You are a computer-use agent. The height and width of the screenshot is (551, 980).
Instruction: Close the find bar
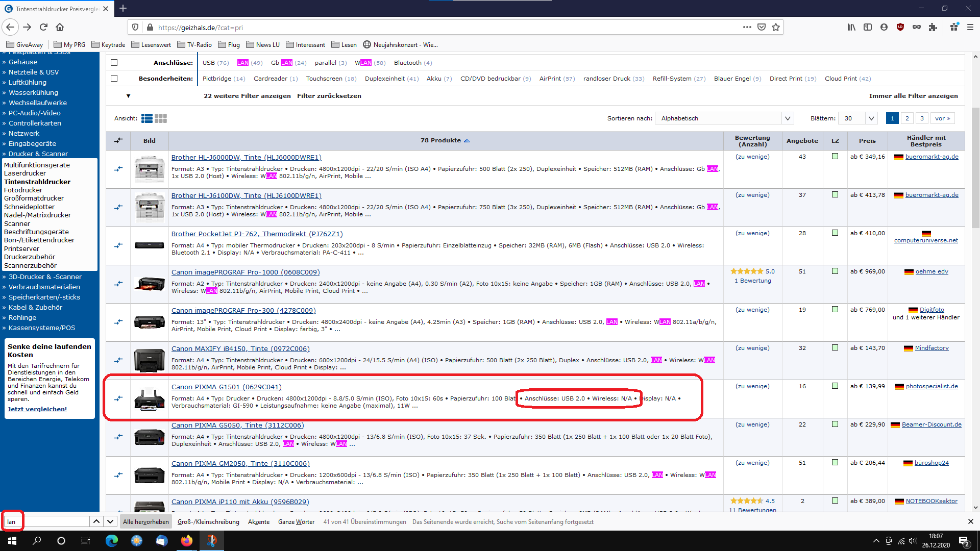[x=970, y=521]
